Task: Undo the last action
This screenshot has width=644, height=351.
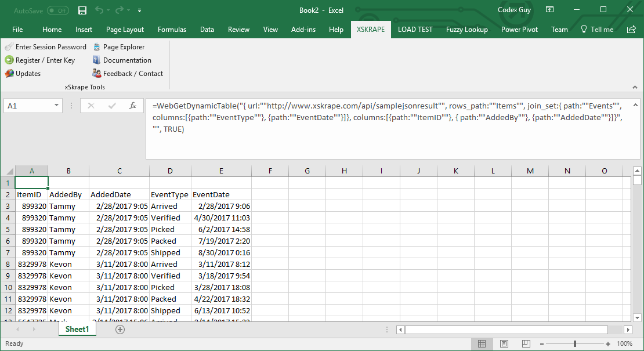Action: pos(99,10)
